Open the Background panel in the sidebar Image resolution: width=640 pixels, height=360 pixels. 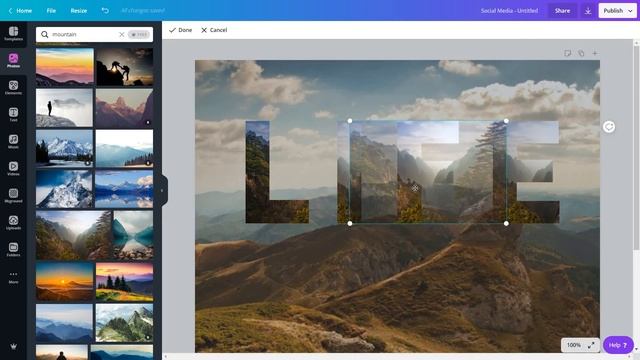13,195
